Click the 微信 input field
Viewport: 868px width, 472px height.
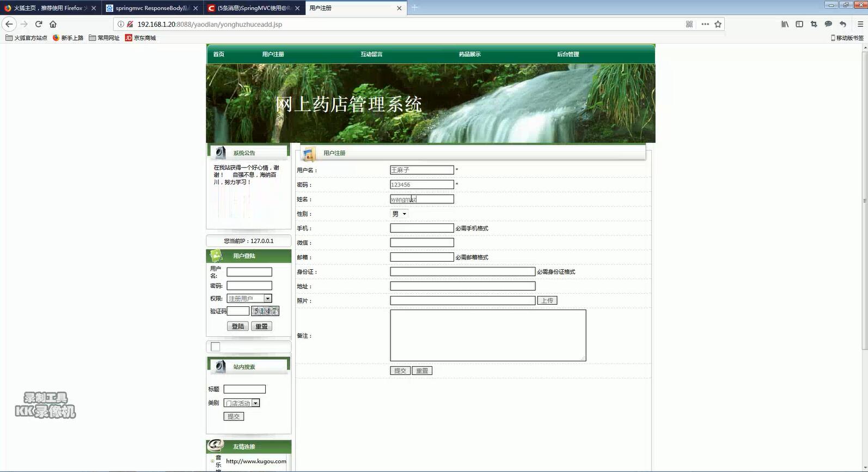[x=422, y=243]
